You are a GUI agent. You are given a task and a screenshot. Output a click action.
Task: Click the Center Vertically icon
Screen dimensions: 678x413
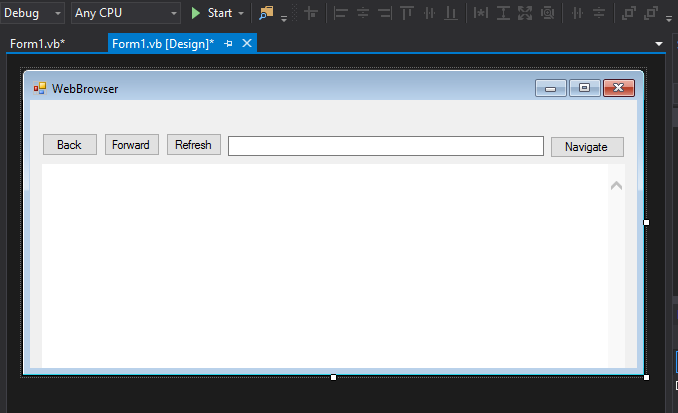pos(599,13)
